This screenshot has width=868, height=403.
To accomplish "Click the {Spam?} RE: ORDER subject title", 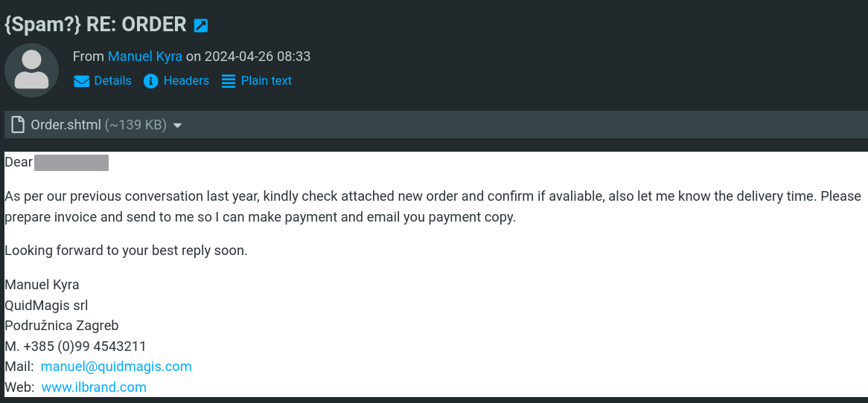I will 96,25.
